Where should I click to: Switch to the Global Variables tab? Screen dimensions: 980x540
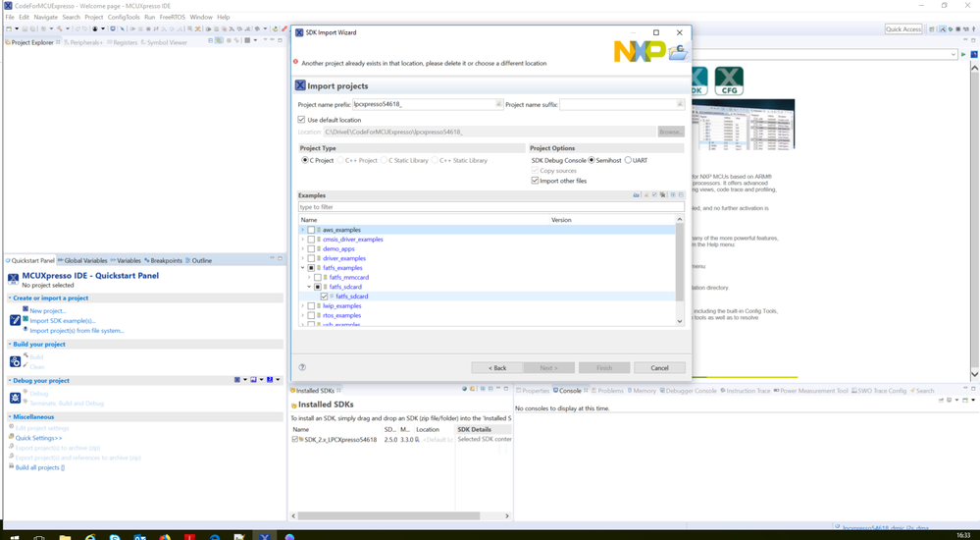[81, 260]
